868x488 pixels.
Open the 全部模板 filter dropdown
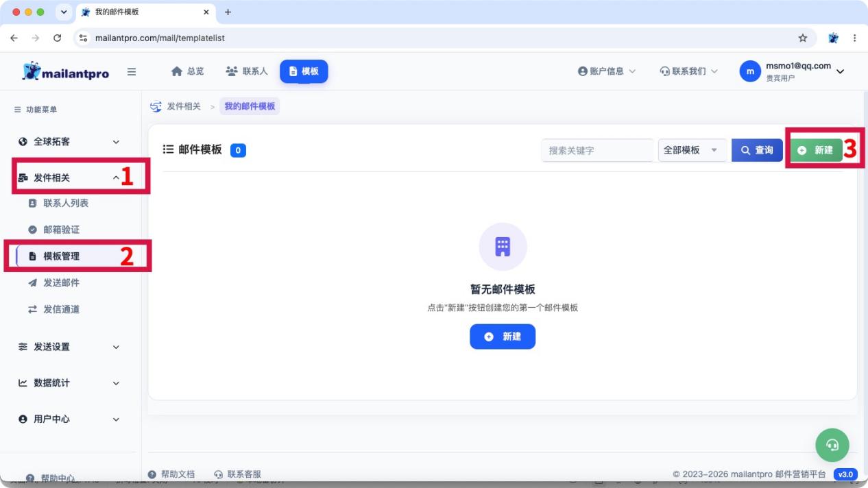tap(692, 150)
